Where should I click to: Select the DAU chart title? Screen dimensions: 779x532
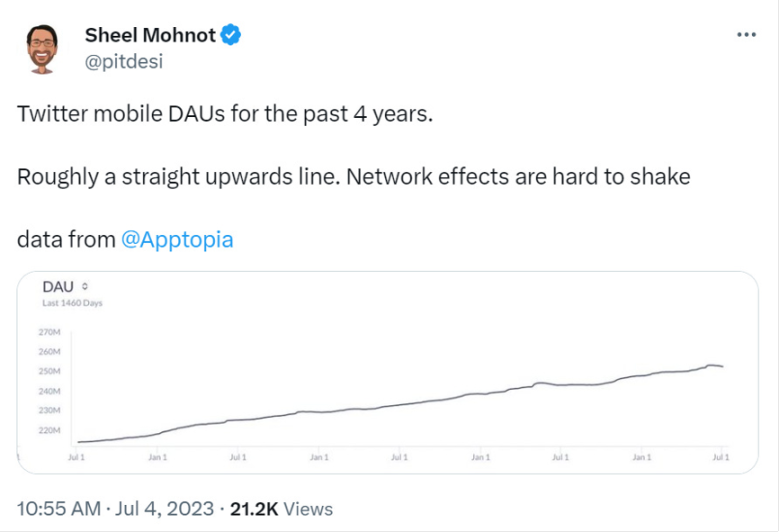(58, 287)
